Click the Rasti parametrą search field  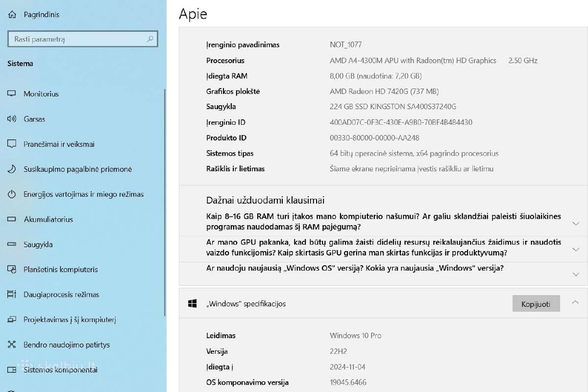(82, 39)
